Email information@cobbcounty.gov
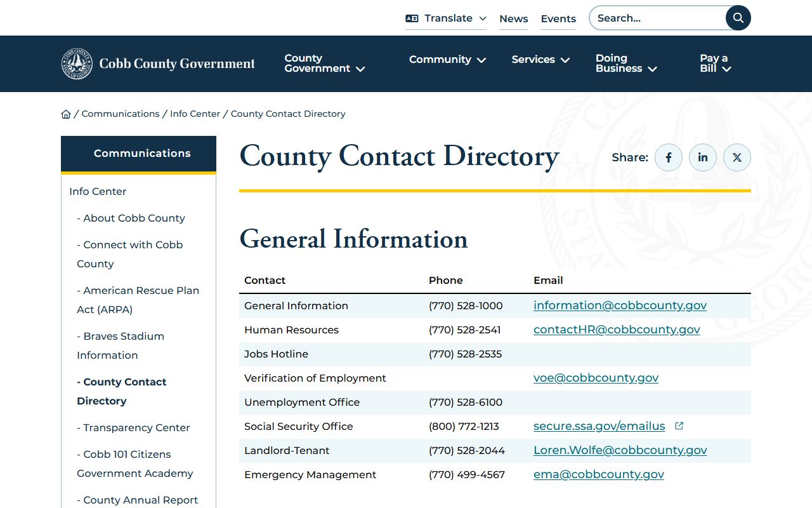 (620, 305)
